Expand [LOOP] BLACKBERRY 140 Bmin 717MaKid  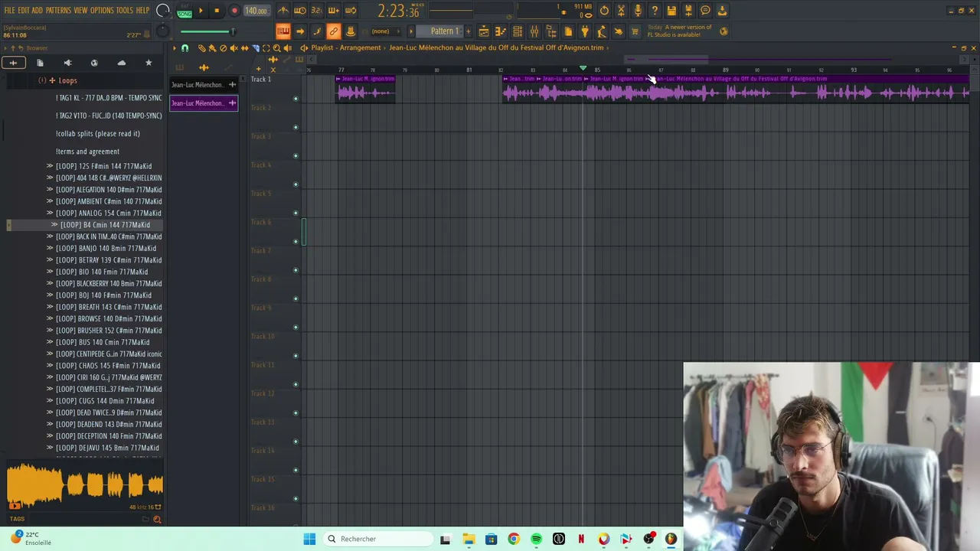click(x=50, y=284)
